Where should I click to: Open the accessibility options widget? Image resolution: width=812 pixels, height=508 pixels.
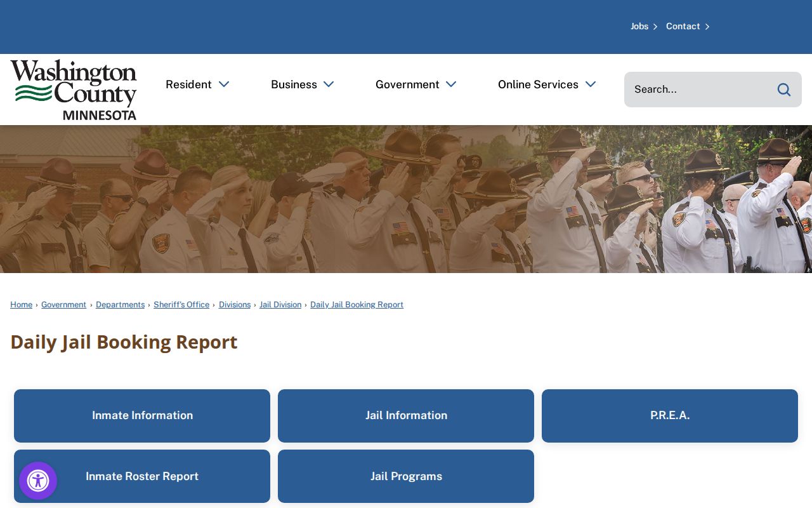point(38,481)
